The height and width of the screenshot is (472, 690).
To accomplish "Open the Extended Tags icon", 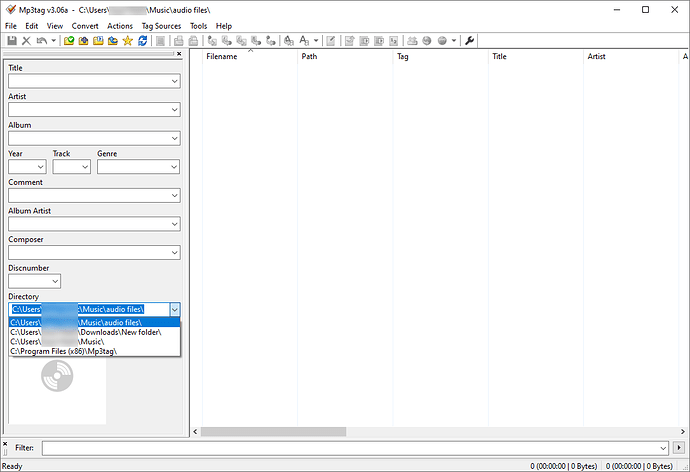I will pos(331,41).
